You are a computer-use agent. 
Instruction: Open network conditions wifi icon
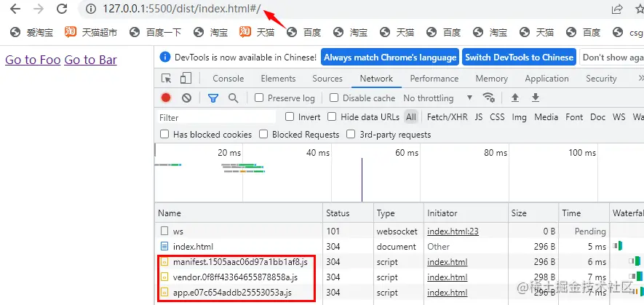(x=489, y=98)
